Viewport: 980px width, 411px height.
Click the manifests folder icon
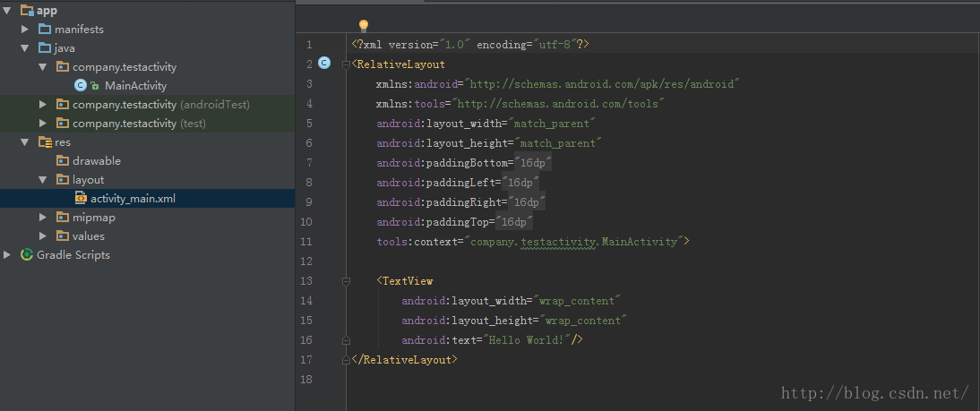(x=44, y=30)
